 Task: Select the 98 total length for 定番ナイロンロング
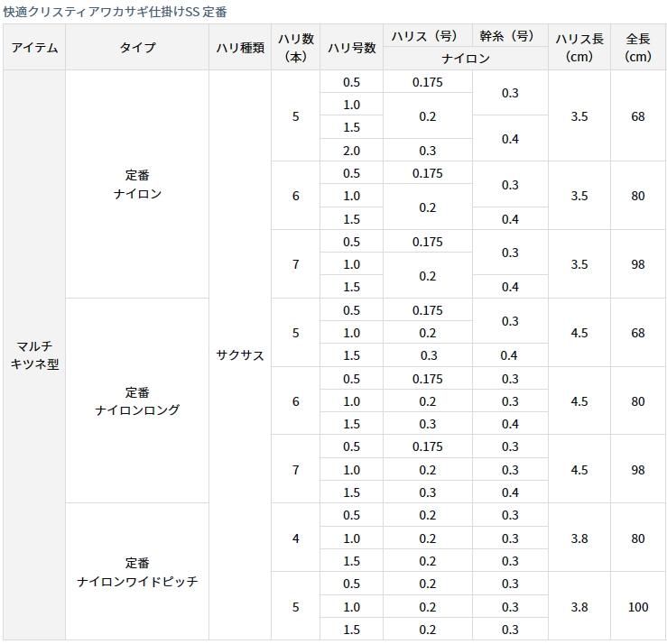tap(638, 470)
